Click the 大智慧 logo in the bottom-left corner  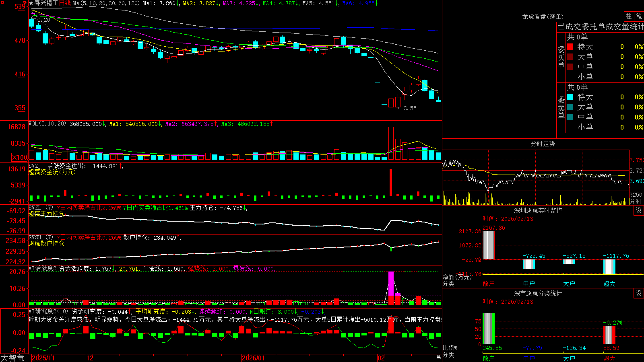12,358
